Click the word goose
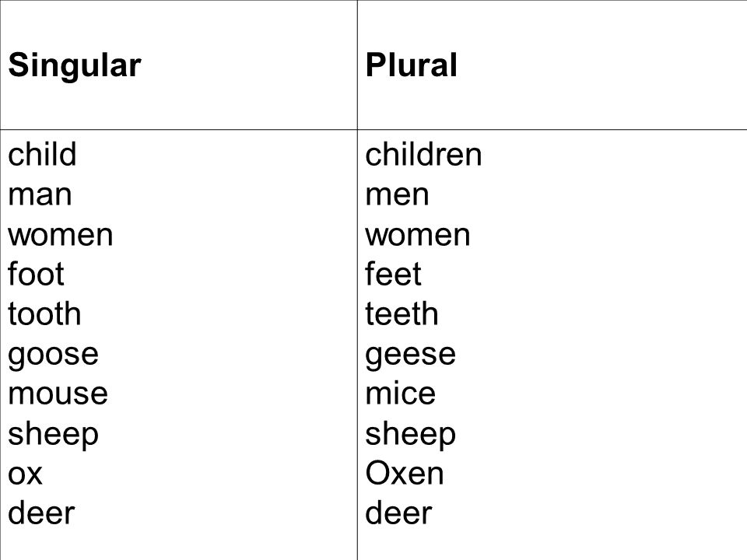This screenshot has height=560, width=747. 54,356
